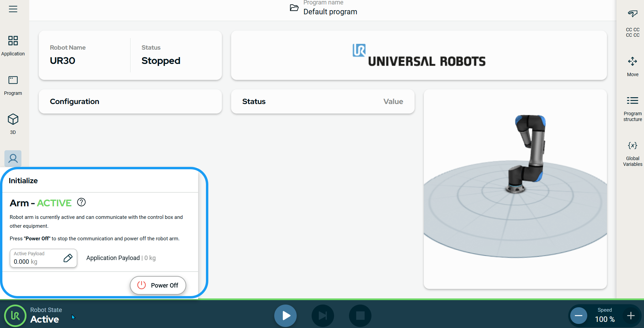This screenshot has height=328, width=644.
Task: Click the Power Off button
Action: 158,285
